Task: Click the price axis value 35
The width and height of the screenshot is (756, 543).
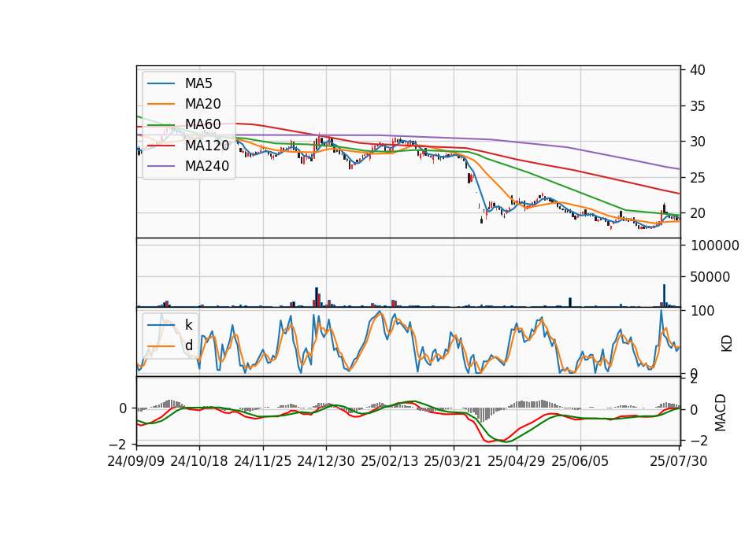Action: click(x=697, y=106)
